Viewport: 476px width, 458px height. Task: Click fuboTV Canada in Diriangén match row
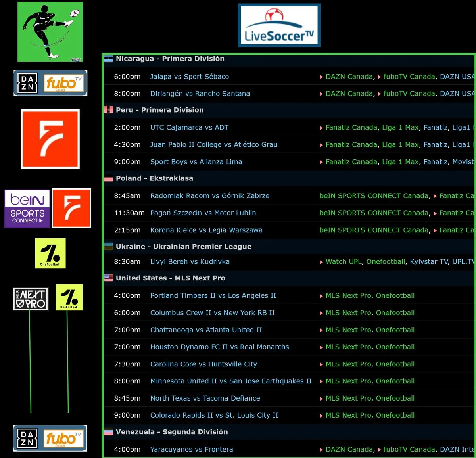pos(409,94)
